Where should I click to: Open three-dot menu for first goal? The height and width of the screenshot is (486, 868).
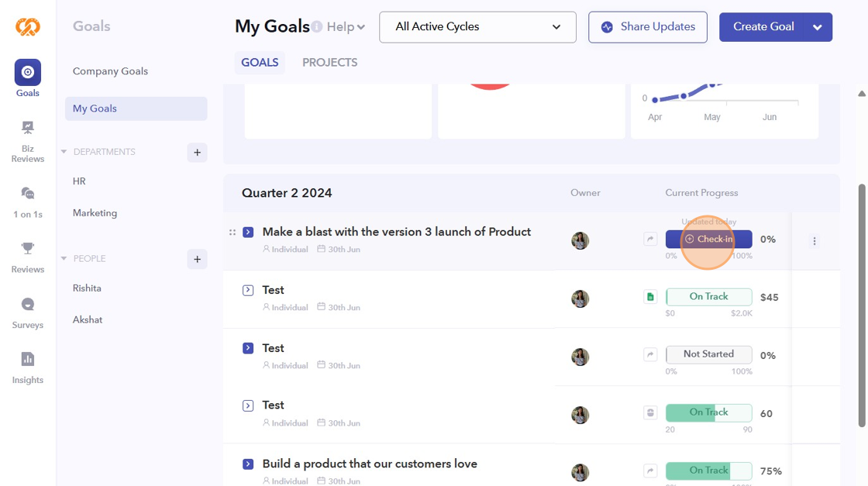point(814,241)
